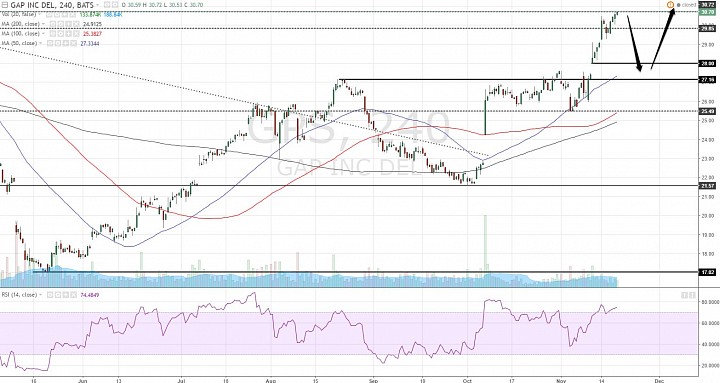Click the icon just before the X in the RSI row
The height and width of the screenshot is (383, 720).
click(x=66, y=295)
